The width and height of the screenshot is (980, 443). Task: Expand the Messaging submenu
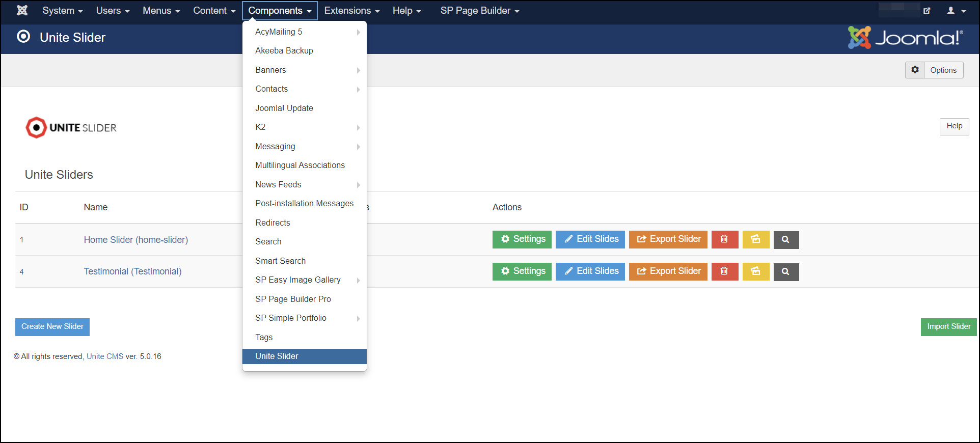tap(305, 147)
